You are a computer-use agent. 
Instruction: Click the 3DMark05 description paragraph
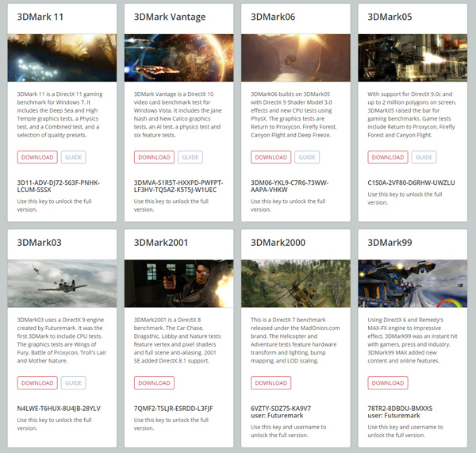tap(412, 114)
